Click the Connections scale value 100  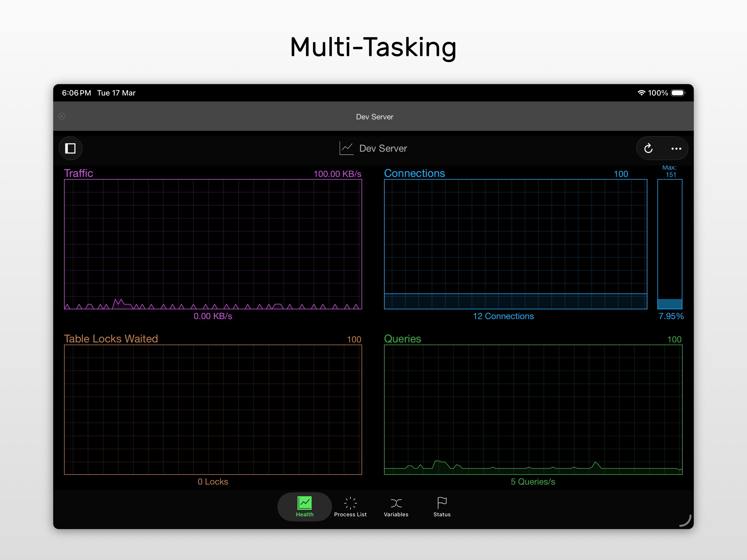621,174
